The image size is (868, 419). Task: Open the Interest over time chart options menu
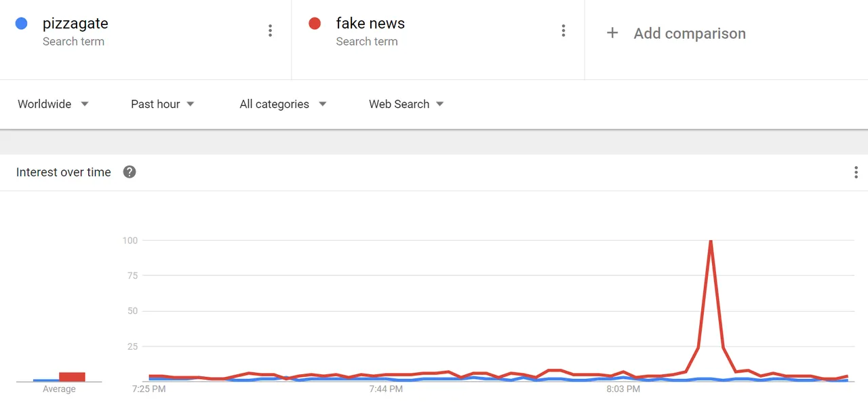pos(856,172)
